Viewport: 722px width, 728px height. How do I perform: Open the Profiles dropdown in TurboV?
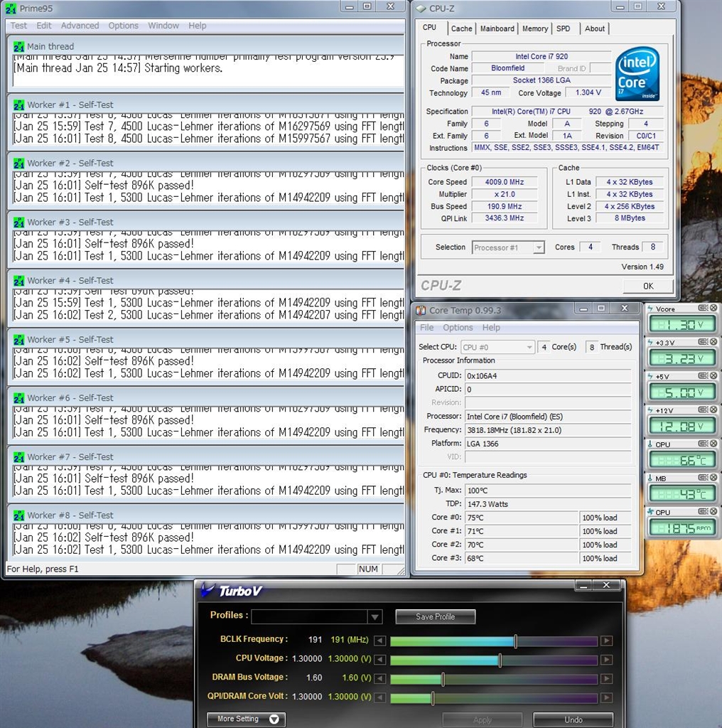[x=375, y=616]
